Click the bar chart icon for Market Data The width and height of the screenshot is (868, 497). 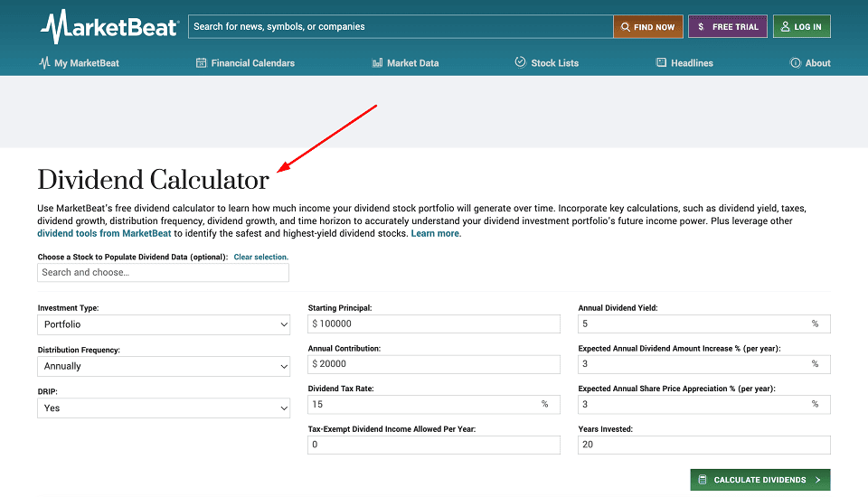click(378, 62)
